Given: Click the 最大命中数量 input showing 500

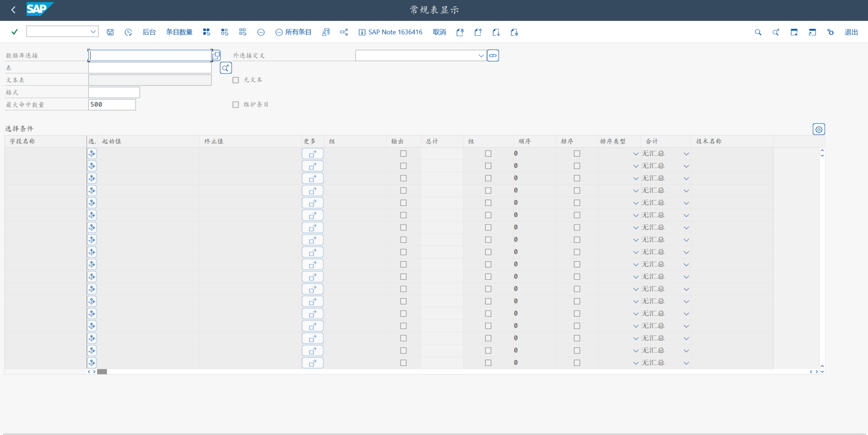Looking at the screenshot, I should coord(112,104).
